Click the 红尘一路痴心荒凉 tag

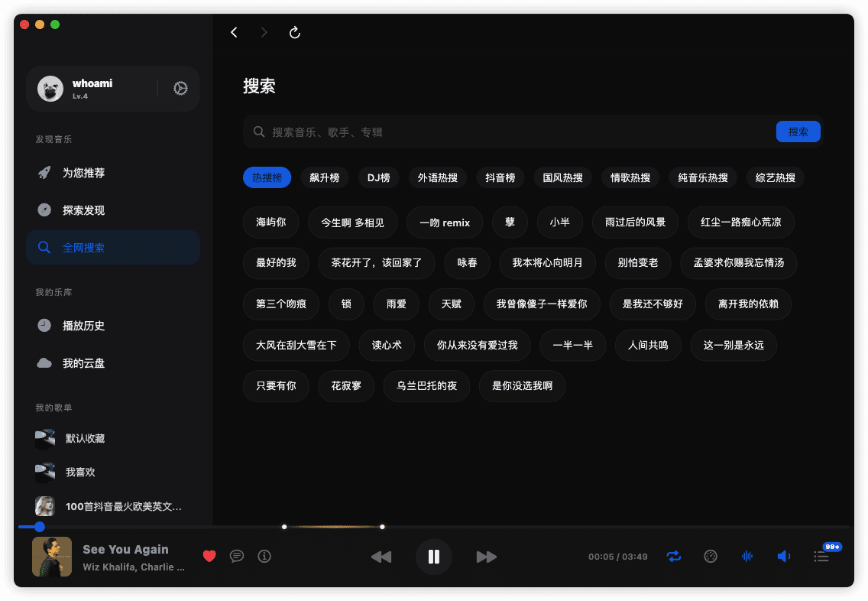[x=740, y=222]
